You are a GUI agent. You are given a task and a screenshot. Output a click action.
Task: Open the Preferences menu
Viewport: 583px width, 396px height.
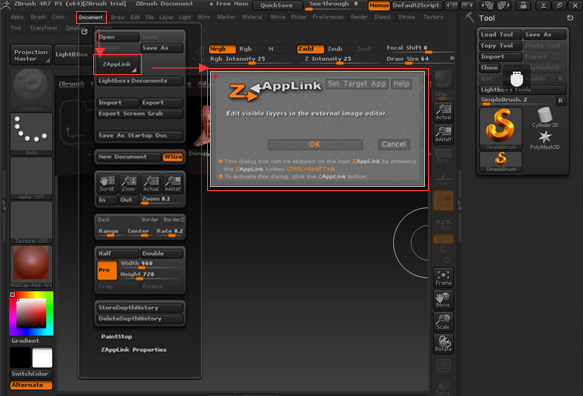[x=328, y=17]
